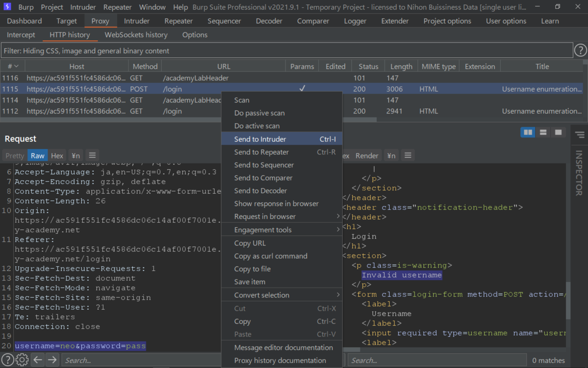Go to next search match arrow
588x368 pixels.
coord(52,360)
